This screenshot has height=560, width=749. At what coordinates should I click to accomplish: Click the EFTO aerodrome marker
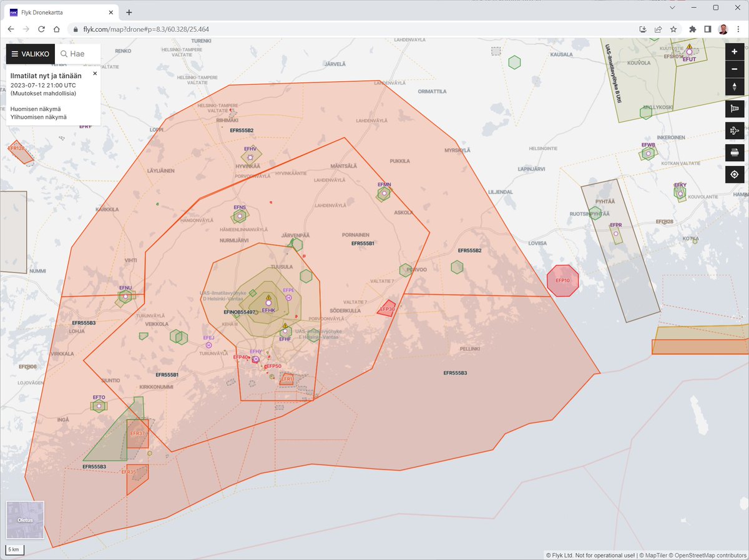[x=99, y=406]
